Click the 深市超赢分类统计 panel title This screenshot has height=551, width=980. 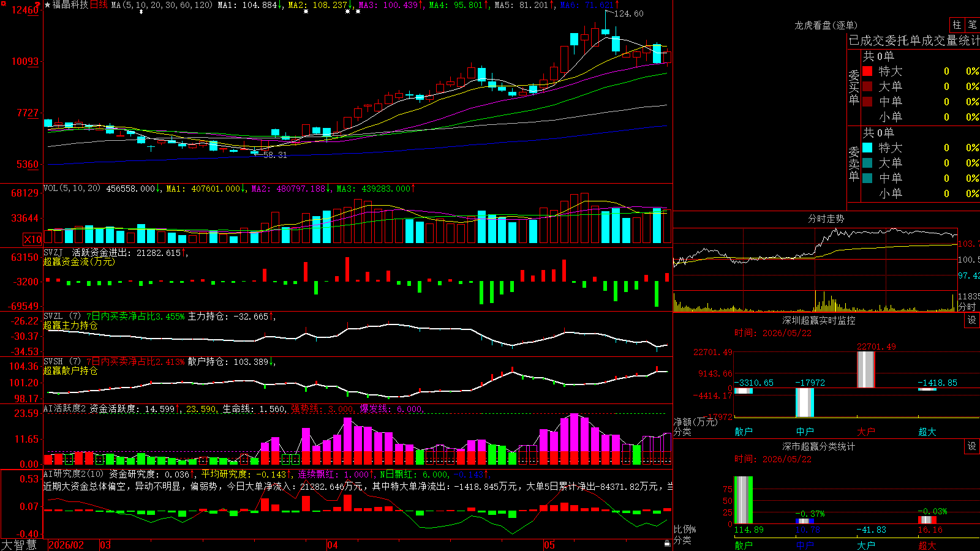[x=819, y=446]
